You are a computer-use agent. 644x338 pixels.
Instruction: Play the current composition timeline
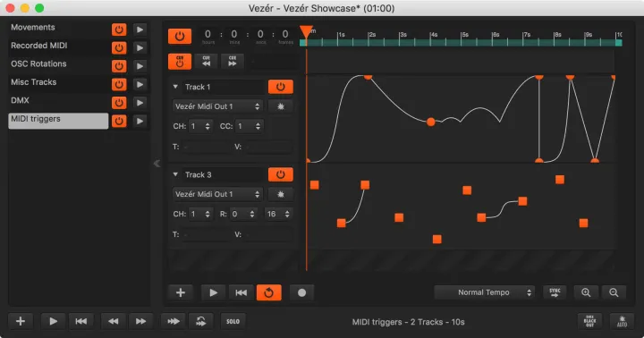click(x=213, y=292)
